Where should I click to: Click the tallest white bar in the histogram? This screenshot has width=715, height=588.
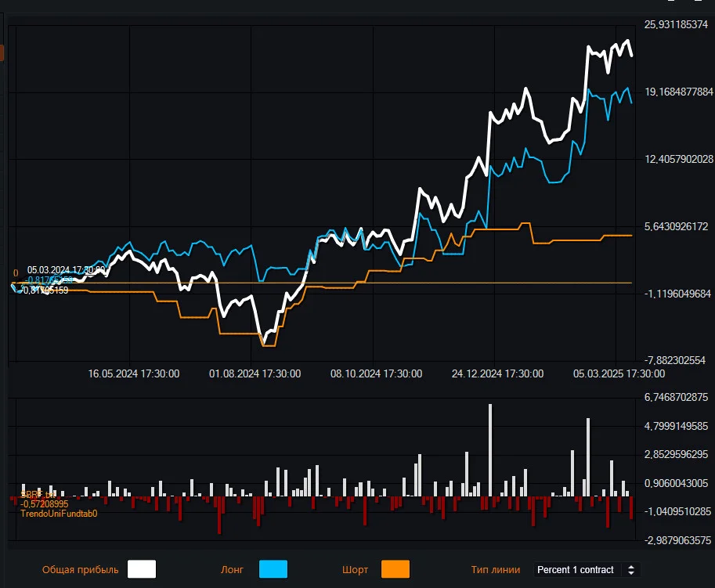point(490,450)
